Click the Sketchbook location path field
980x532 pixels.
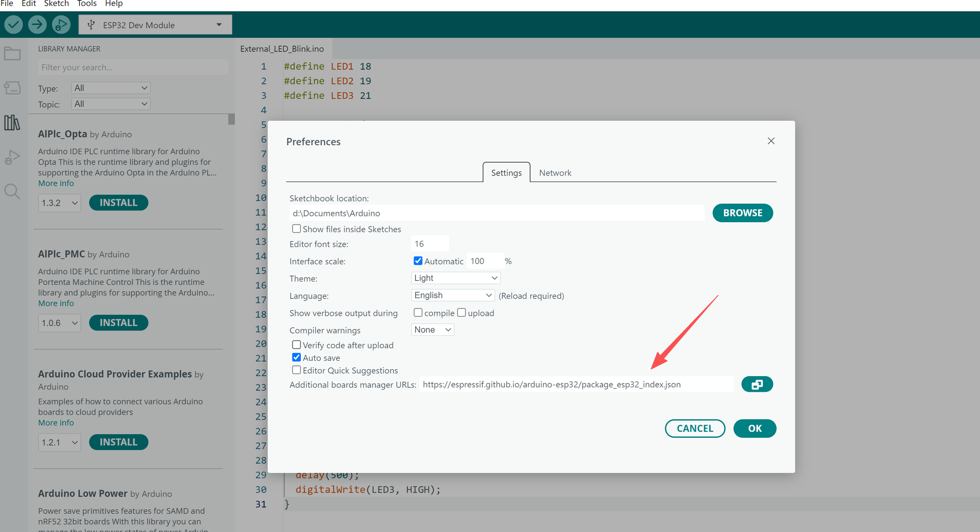pyautogui.click(x=497, y=213)
